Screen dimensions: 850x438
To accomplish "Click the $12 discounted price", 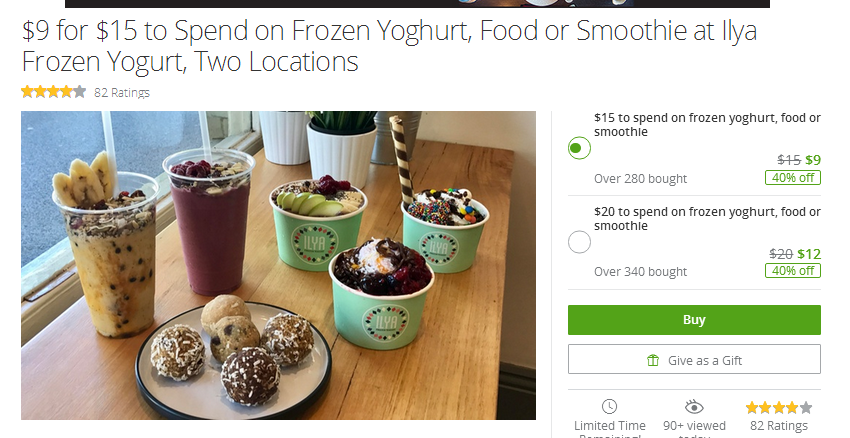I will click(x=809, y=254).
